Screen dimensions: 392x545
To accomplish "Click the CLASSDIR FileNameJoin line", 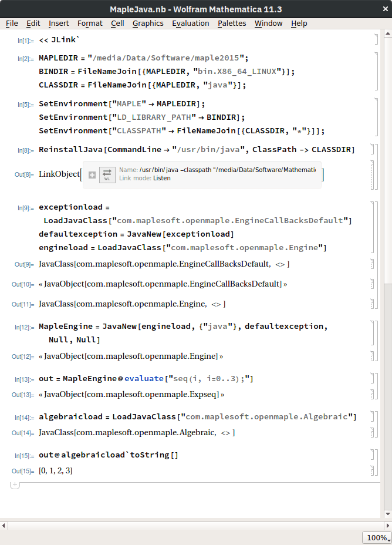I will click(143, 85).
